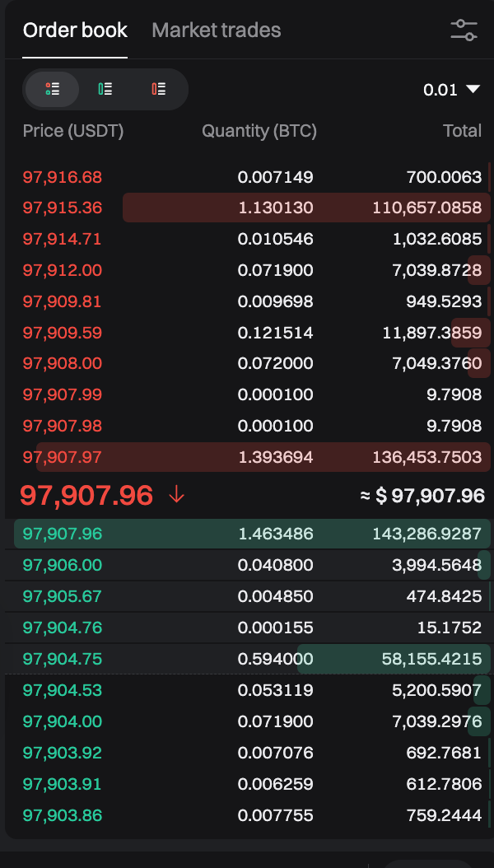Click the ≈ $ 97,907.96 dollar value
This screenshot has height=868, width=494.
coord(422,496)
